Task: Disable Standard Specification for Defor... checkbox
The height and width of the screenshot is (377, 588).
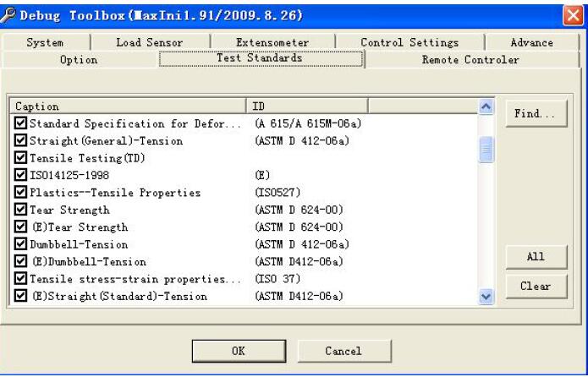Action: 22,123
